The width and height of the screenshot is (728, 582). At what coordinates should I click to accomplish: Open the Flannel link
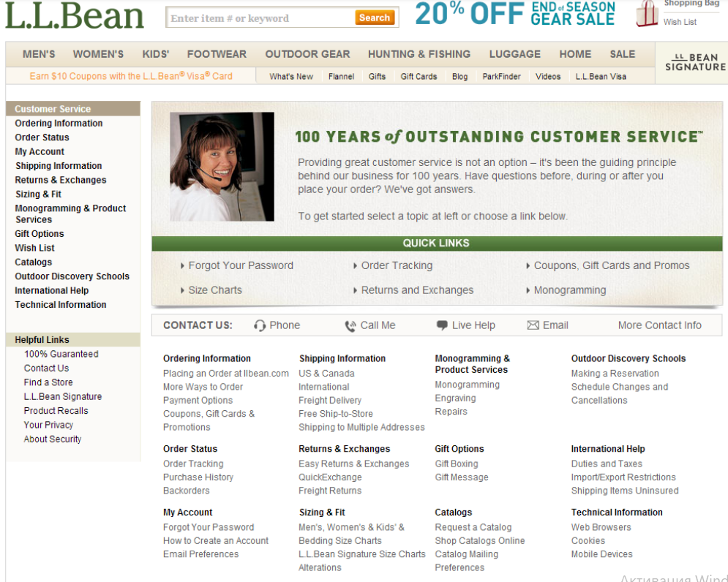341,77
